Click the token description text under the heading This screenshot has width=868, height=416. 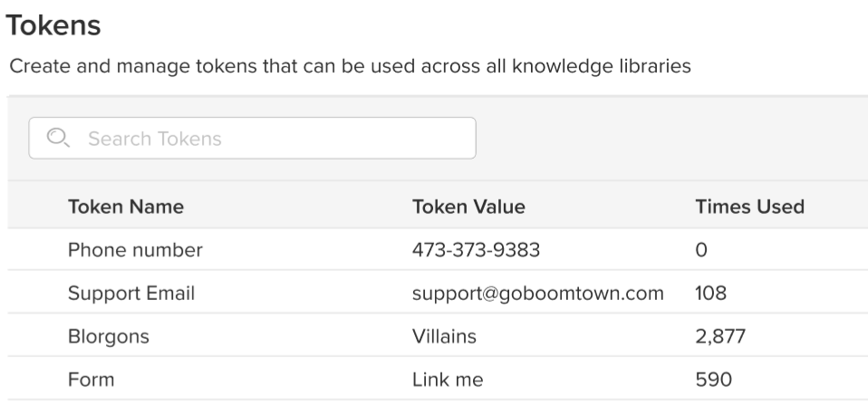tap(350, 67)
